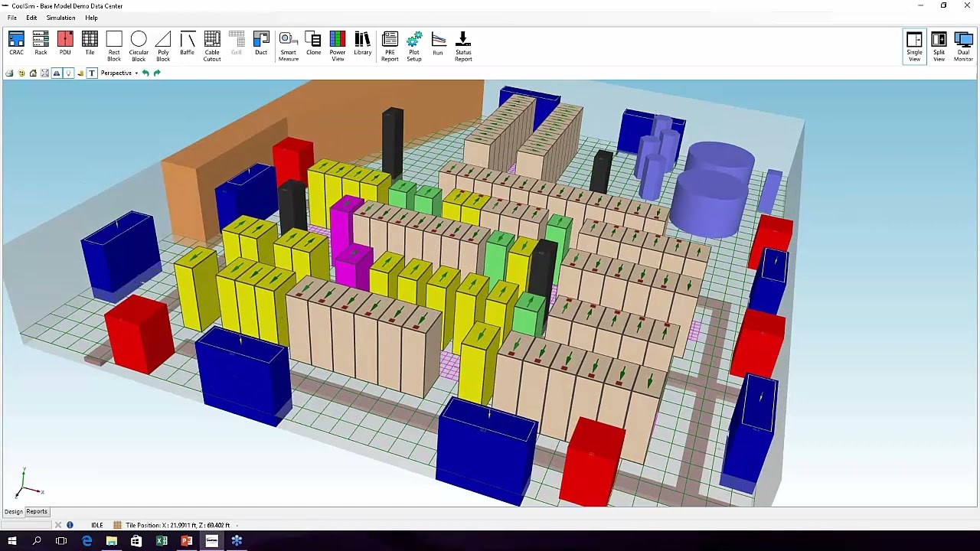
Task: Switch to Single View layout
Action: click(914, 47)
